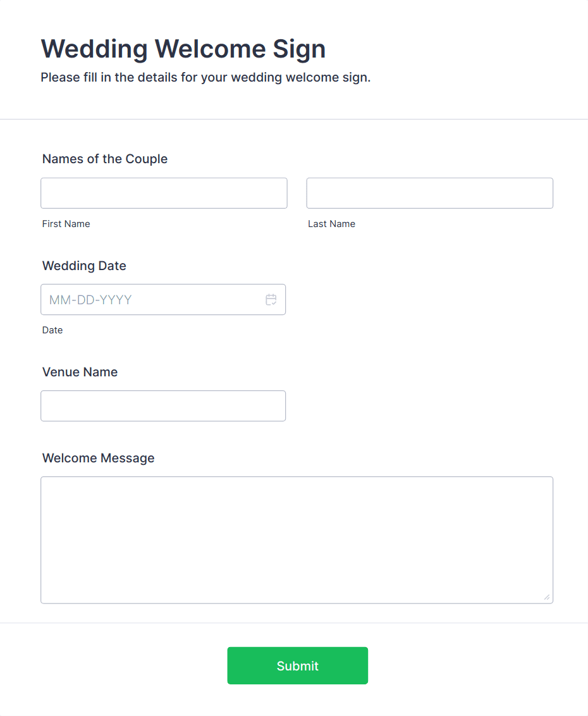Image resolution: width=588 pixels, height=716 pixels.
Task: Click the calendar check icon in date field
Action: [x=271, y=299]
